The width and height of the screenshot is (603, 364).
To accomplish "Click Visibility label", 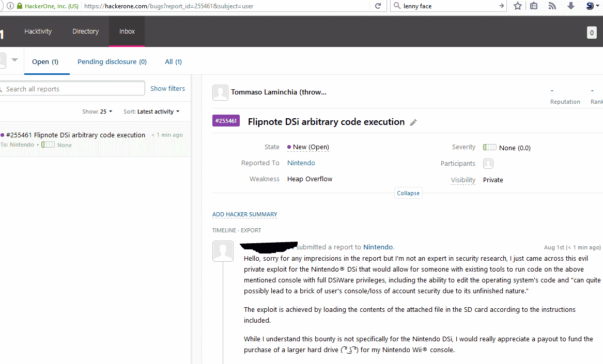I will pos(463,180).
